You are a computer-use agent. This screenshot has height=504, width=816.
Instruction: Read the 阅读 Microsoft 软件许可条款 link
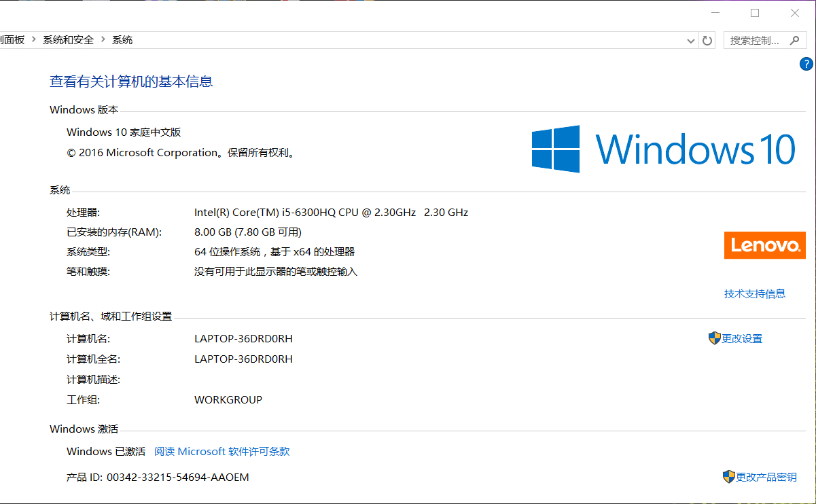pyautogui.click(x=222, y=451)
